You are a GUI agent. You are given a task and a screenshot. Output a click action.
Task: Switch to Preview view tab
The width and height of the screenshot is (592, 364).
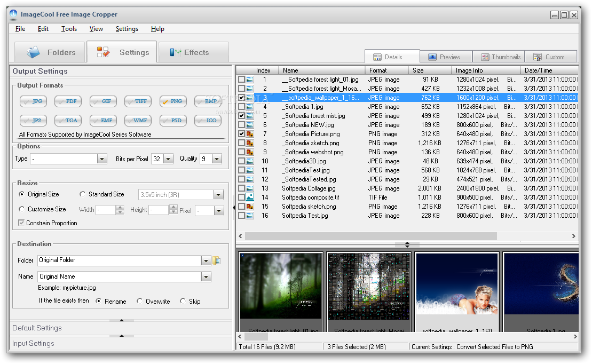[x=446, y=57]
